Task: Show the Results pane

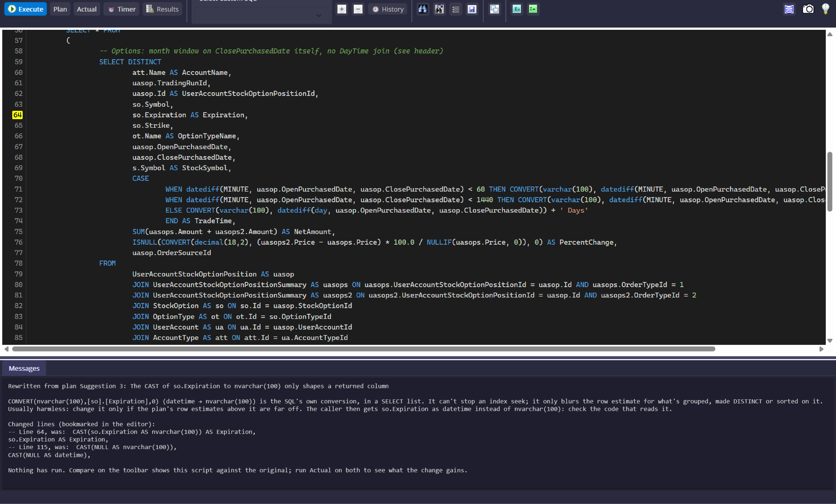Action: (162, 9)
